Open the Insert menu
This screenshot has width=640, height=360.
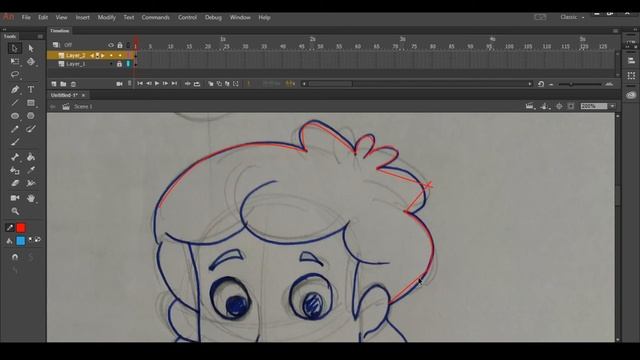[82, 18]
